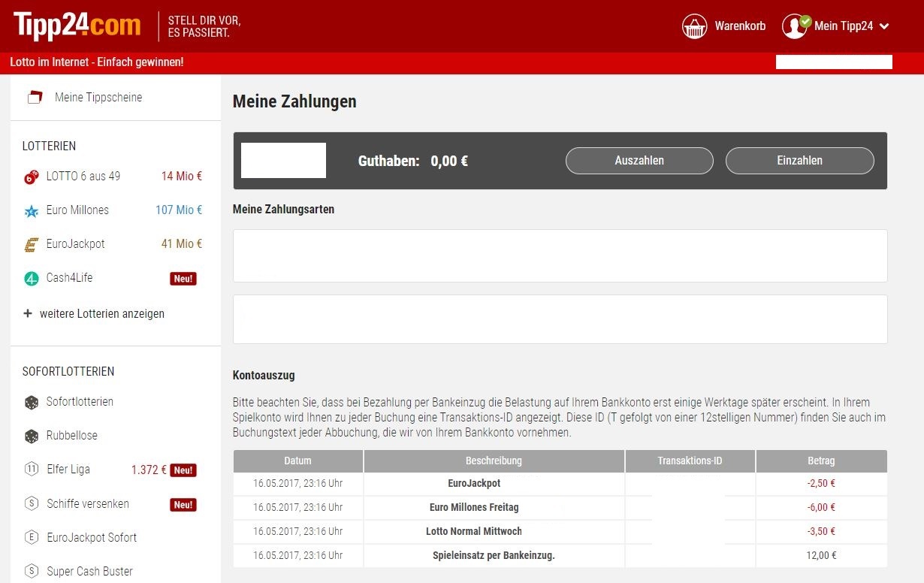This screenshot has height=583, width=924.
Task: Click the Elfer Liga 11 icon
Action: [x=32, y=470]
